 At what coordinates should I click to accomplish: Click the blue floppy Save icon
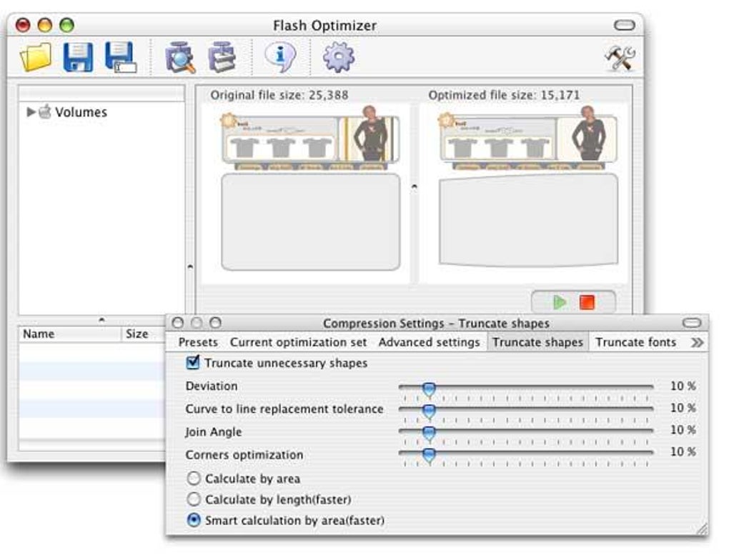(78, 57)
